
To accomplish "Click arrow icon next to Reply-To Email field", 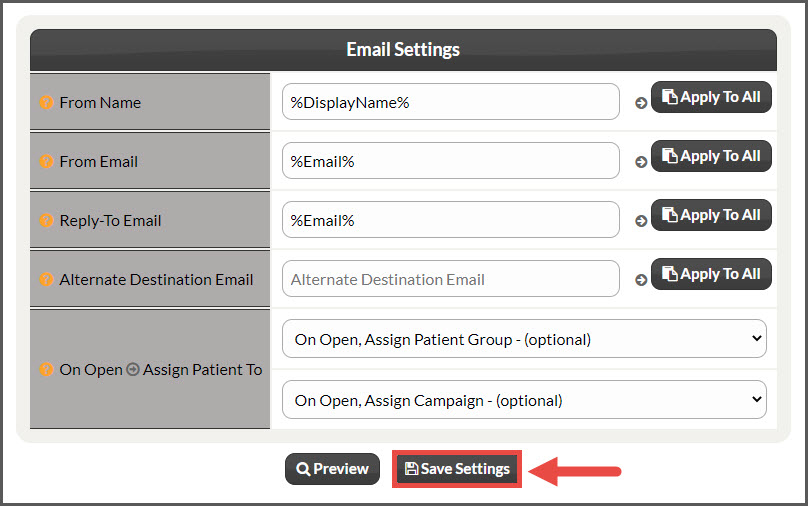I will coord(641,221).
